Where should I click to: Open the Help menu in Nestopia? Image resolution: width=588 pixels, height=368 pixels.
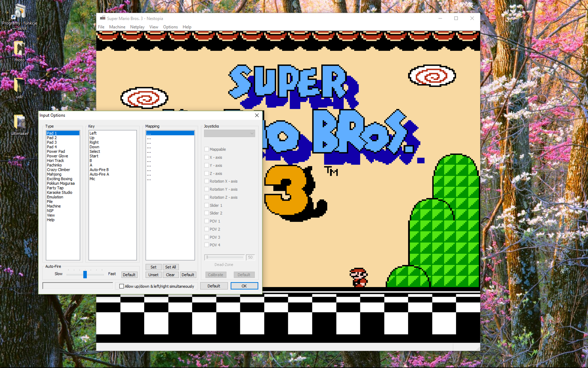pyautogui.click(x=187, y=27)
